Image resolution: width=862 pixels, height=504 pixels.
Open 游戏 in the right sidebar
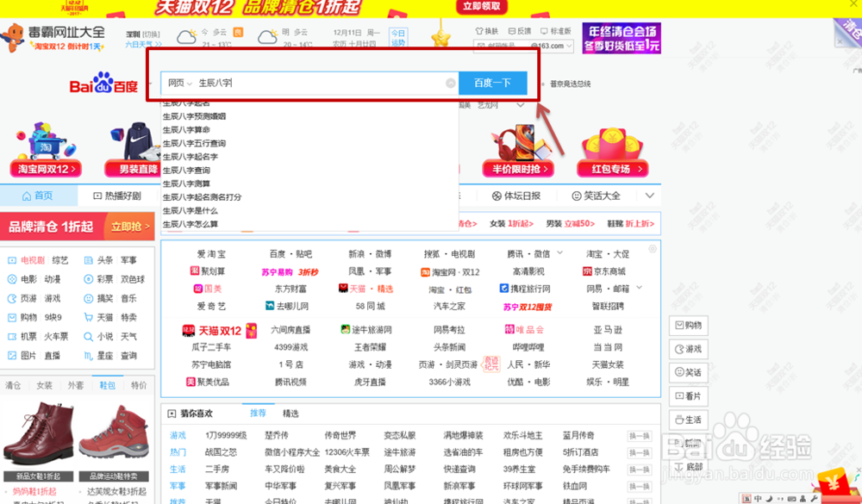(x=688, y=349)
